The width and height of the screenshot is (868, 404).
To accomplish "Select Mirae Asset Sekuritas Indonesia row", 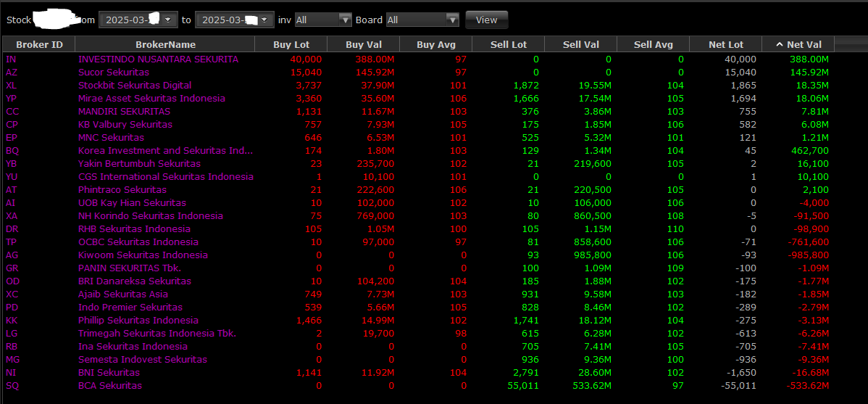I will pos(419,98).
